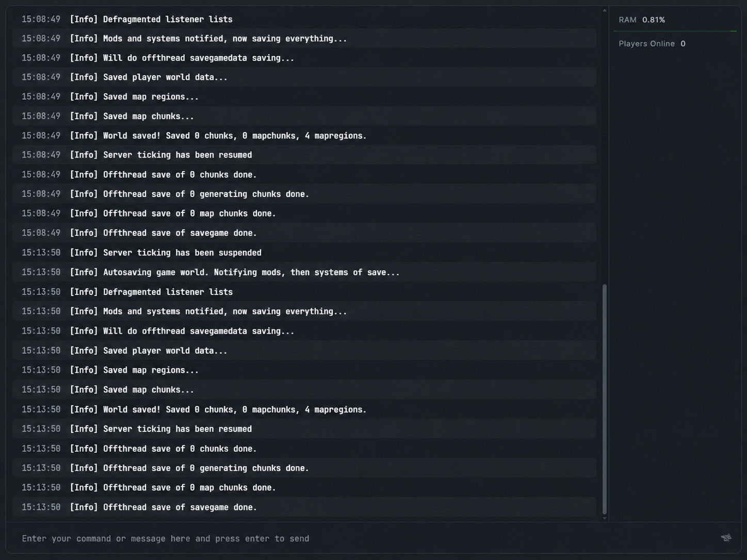This screenshot has width=747, height=560.
Task: Select 15:08:49 Offthread save of 0 map chunks
Action: (x=304, y=213)
